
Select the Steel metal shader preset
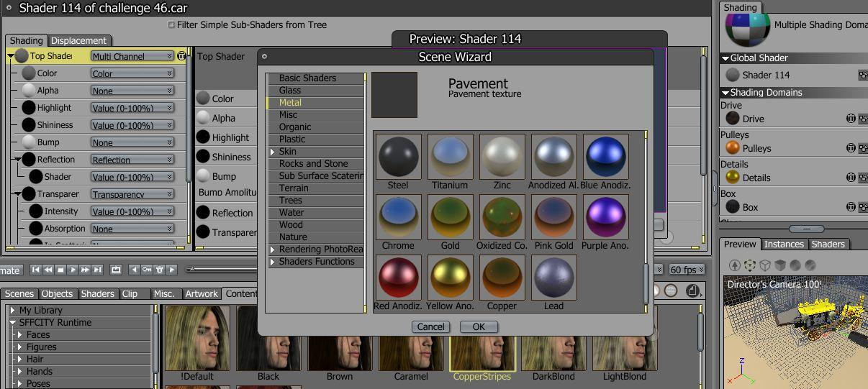[398, 156]
